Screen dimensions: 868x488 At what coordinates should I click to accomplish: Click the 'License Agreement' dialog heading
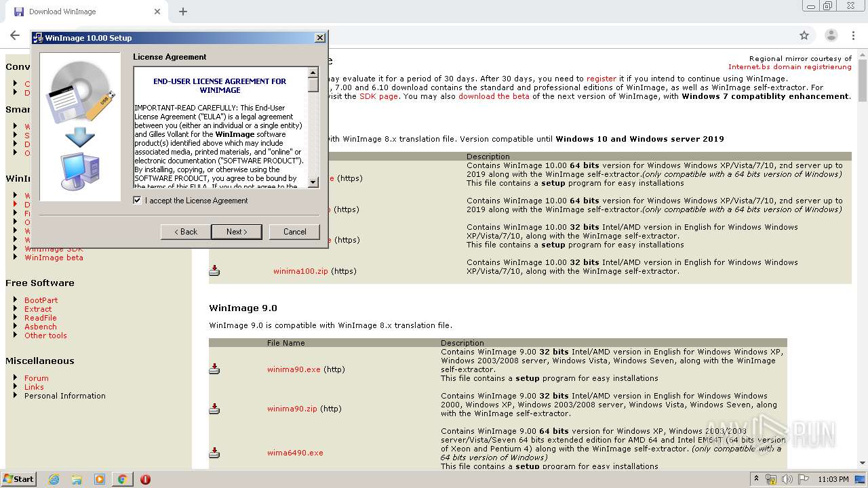pyautogui.click(x=170, y=57)
